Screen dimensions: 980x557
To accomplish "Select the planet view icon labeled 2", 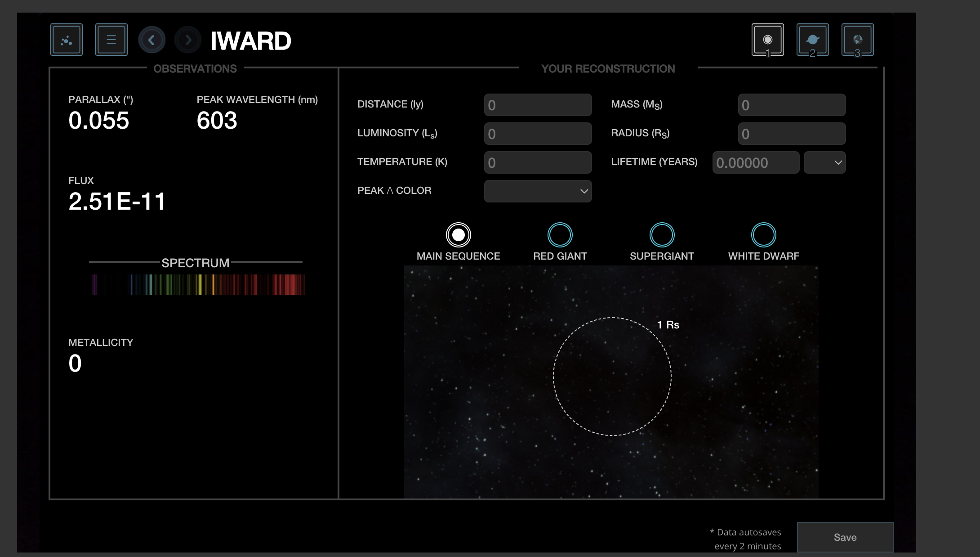I will (x=813, y=39).
